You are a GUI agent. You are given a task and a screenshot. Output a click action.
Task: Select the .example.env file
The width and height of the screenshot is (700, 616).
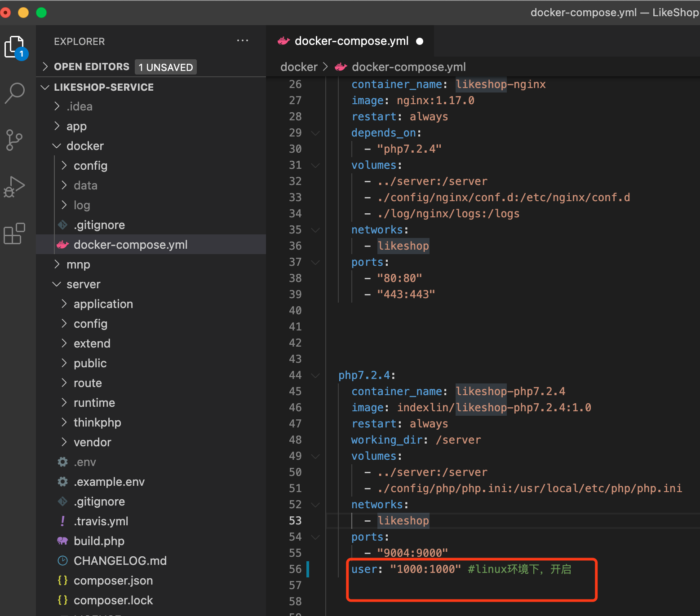[151, 482]
